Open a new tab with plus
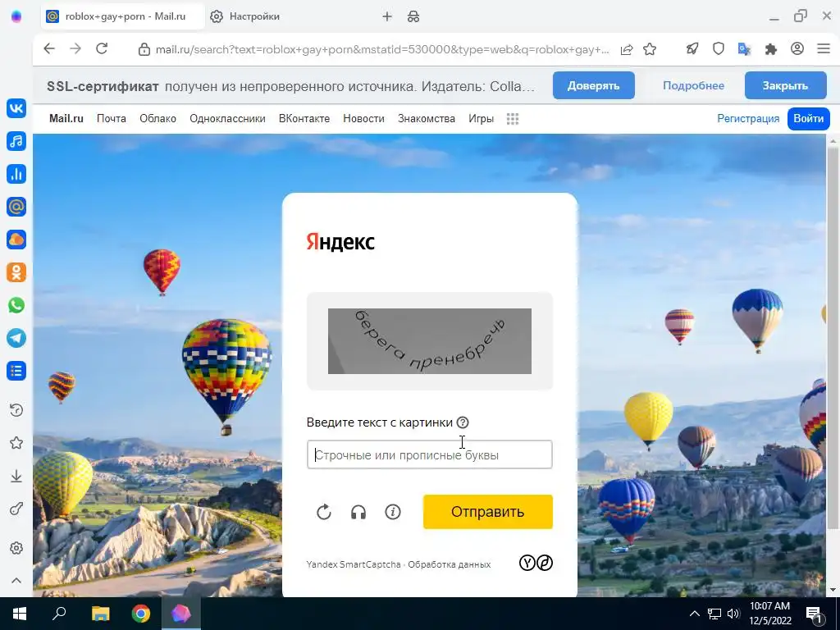The image size is (840, 630). click(387, 16)
